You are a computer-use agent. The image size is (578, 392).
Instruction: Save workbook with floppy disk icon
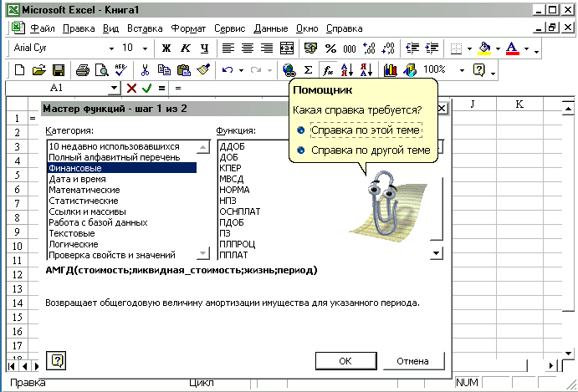click(x=59, y=70)
